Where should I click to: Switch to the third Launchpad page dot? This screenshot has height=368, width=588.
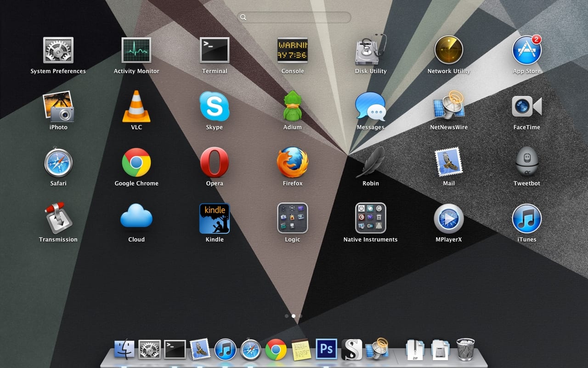(300, 316)
